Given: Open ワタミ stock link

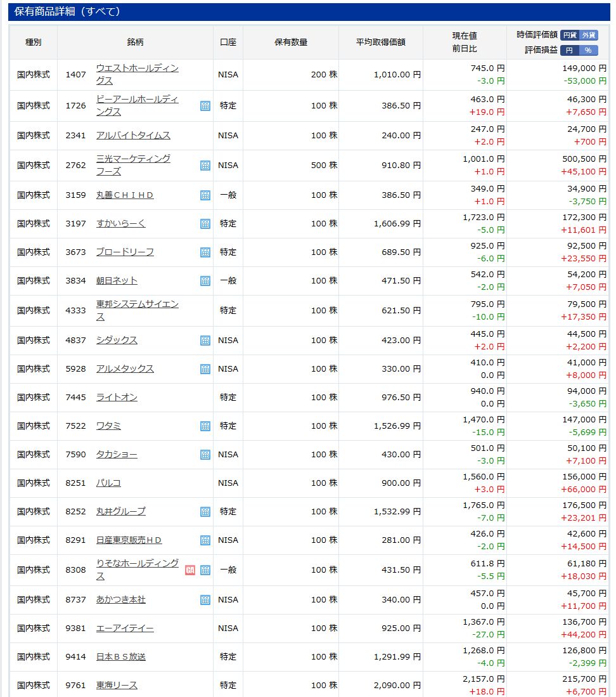Looking at the screenshot, I should coord(108,426).
